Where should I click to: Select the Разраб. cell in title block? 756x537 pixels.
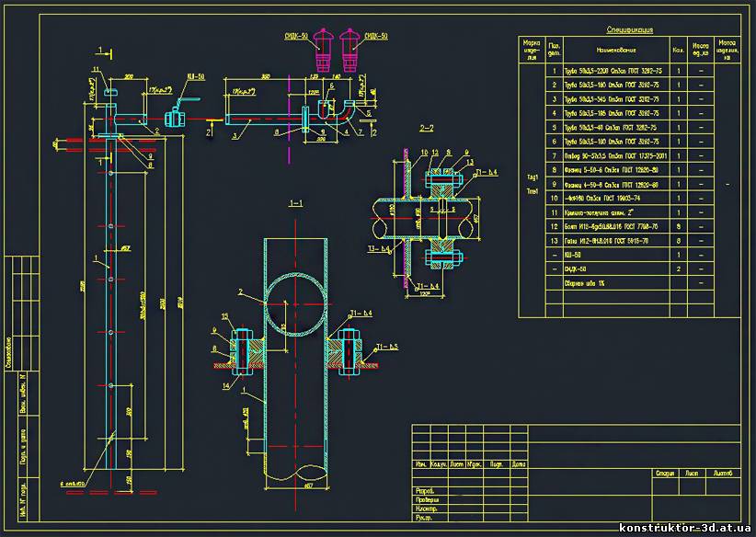pyautogui.click(x=424, y=490)
